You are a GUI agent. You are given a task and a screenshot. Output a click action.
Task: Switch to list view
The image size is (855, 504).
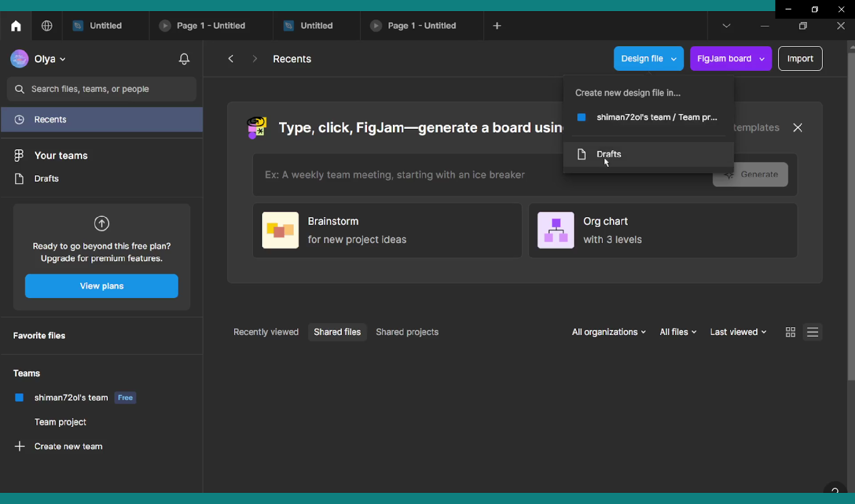(813, 332)
